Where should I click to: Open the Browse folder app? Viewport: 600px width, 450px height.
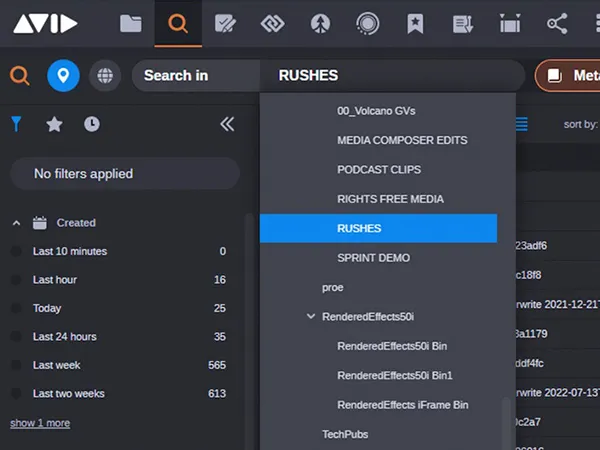[130, 24]
